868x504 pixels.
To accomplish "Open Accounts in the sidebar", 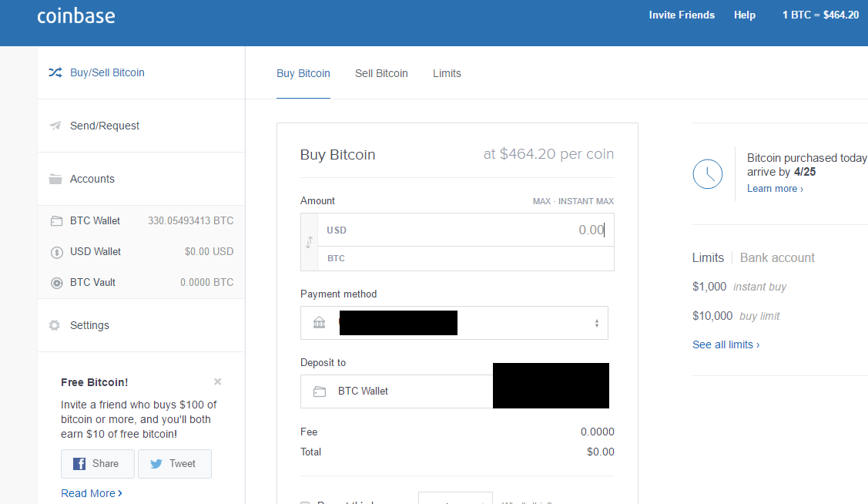I will tap(141, 179).
